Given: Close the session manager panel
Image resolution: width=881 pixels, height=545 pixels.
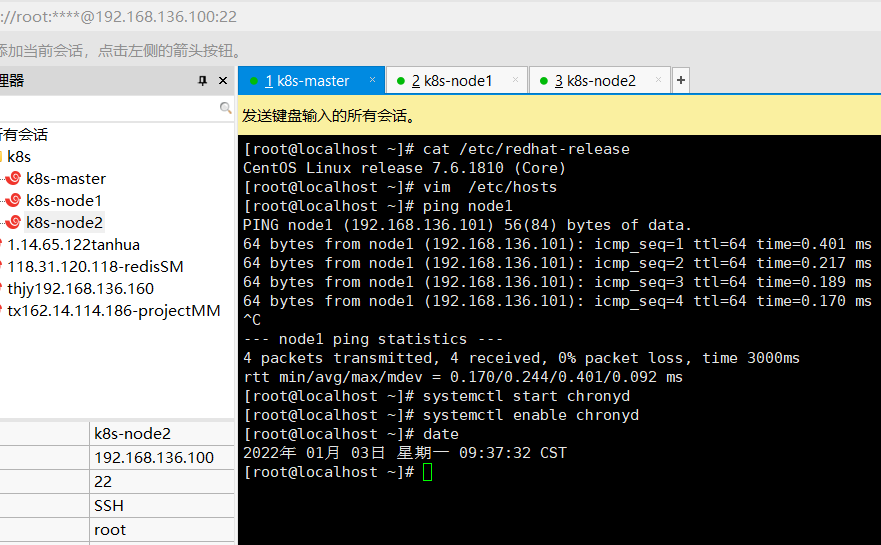Looking at the screenshot, I should coord(223,80).
